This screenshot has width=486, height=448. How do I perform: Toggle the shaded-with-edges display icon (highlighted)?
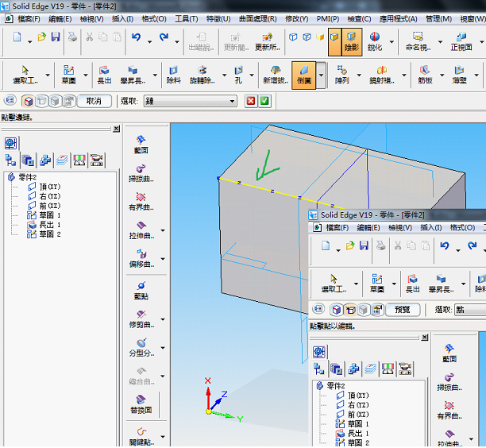coord(334,42)
